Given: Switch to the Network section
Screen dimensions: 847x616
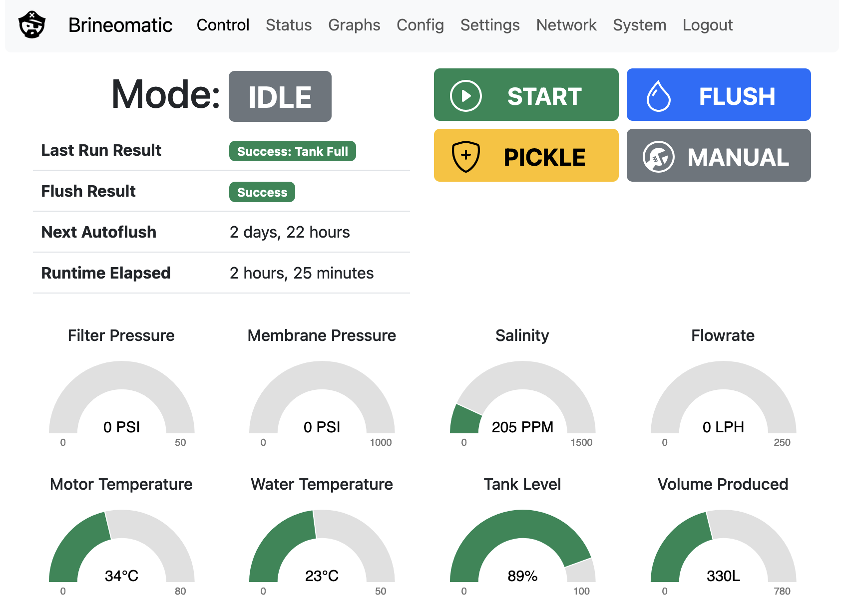Looking at the screenshot, I should click(x=566, y=25).
